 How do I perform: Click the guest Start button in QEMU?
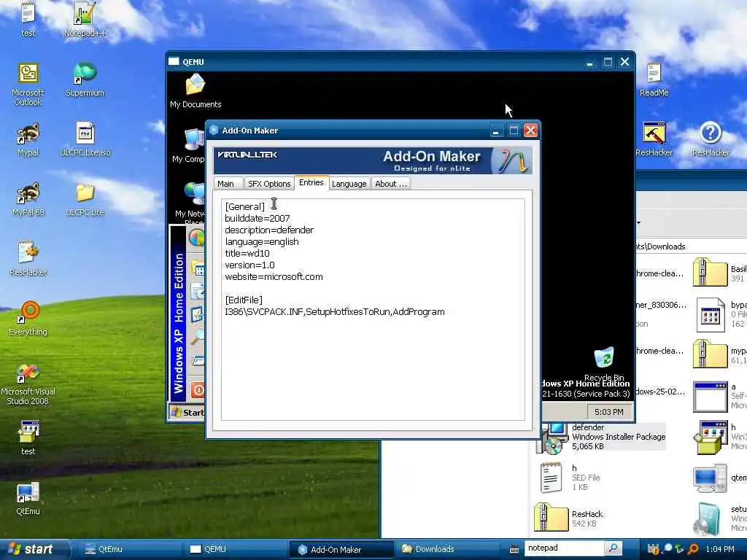[187, 413]
